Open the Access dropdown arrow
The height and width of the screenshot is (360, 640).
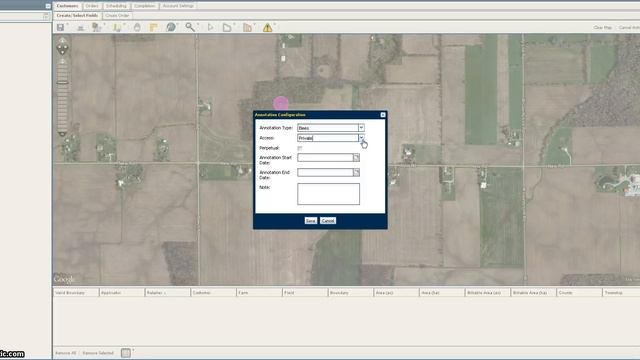click(x=361, y=138)
